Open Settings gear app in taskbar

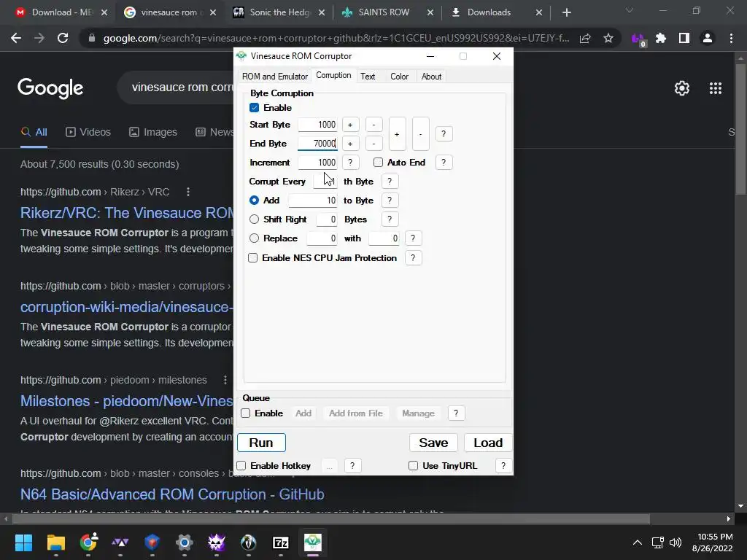pos(185,542)
